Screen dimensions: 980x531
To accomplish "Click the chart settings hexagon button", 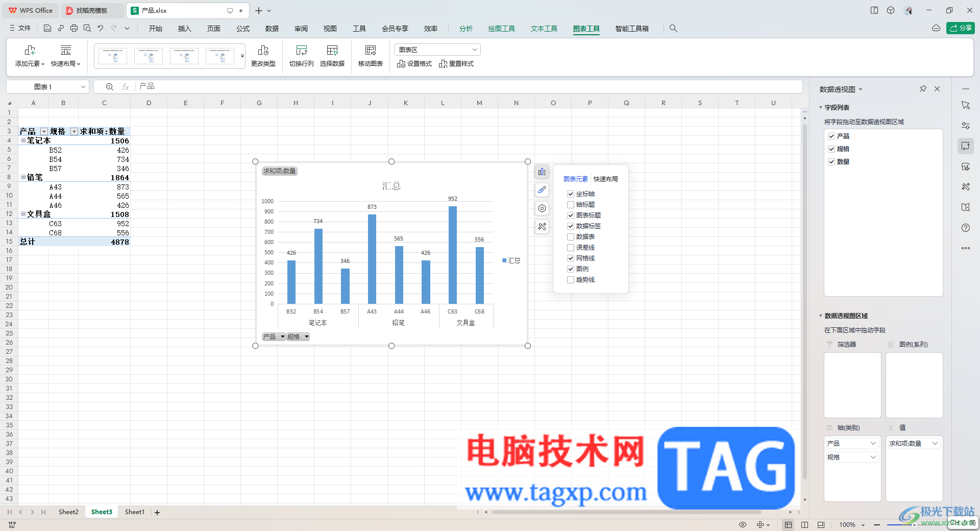I will 542,208.
